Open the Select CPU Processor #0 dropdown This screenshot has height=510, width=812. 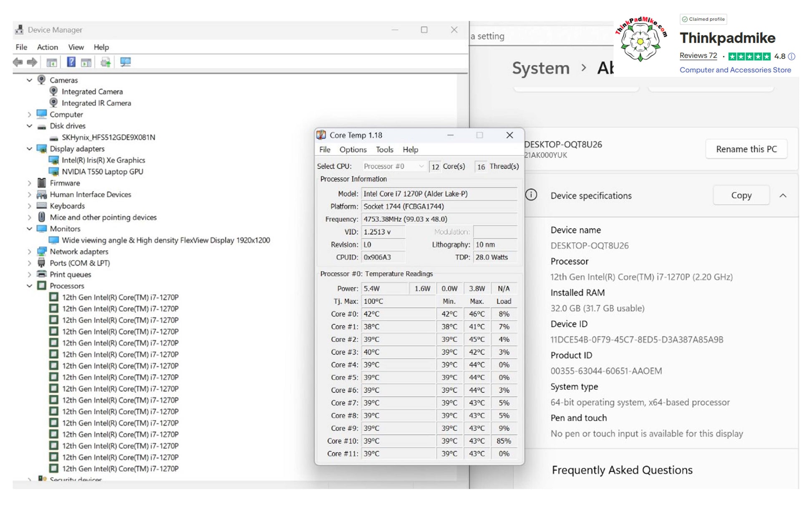coord(393,166)
